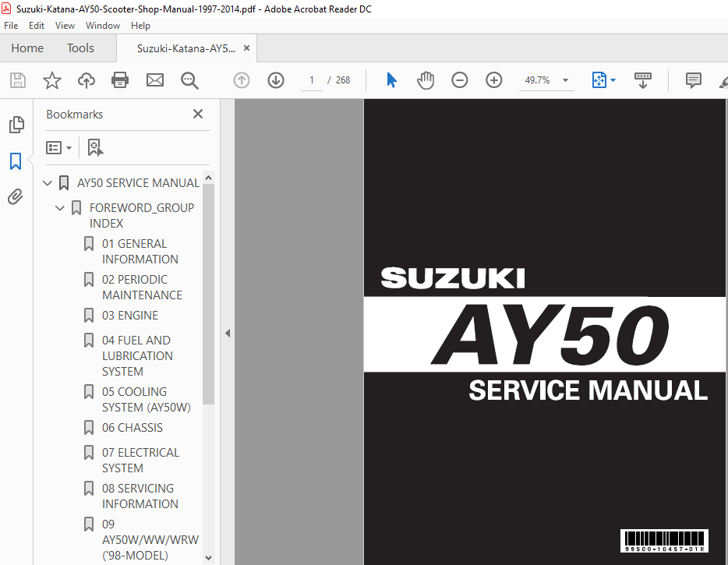Select the Suzuki-Katana-AY5... document tab
This screenshot has height=565, width=728.
tap(186, 48)
